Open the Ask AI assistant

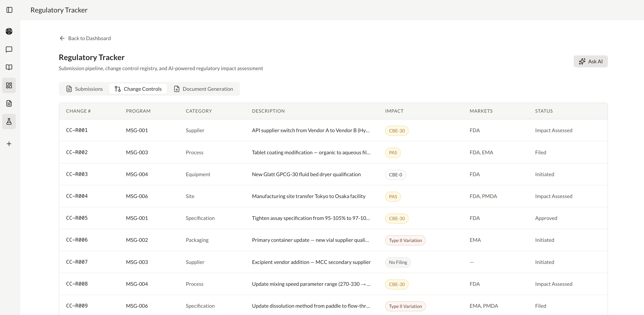click(591, 62)
